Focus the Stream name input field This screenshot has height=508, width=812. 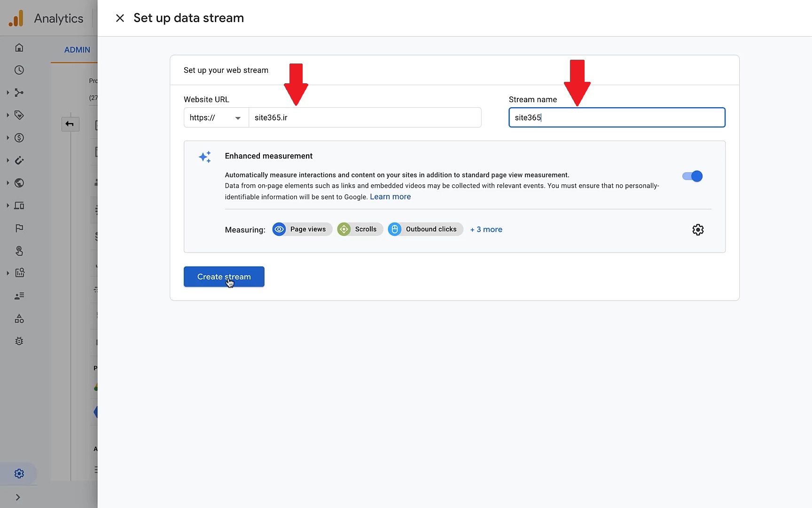[617, 118]
